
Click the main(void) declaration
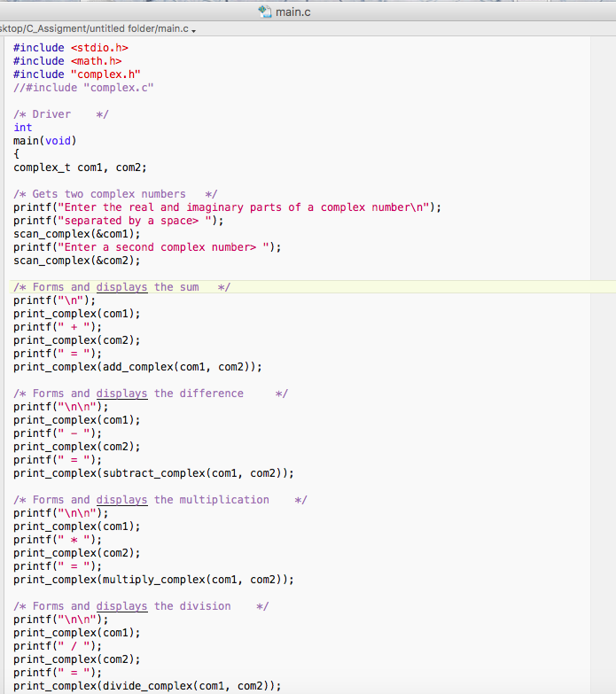pyautogui.click(x=44, y=141)
